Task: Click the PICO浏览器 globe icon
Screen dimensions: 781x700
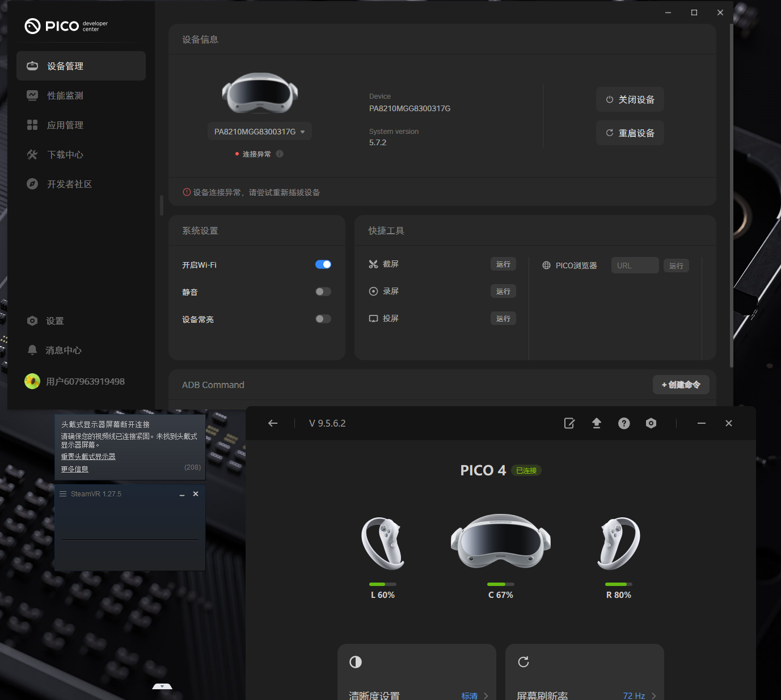Action: (546, 265)
